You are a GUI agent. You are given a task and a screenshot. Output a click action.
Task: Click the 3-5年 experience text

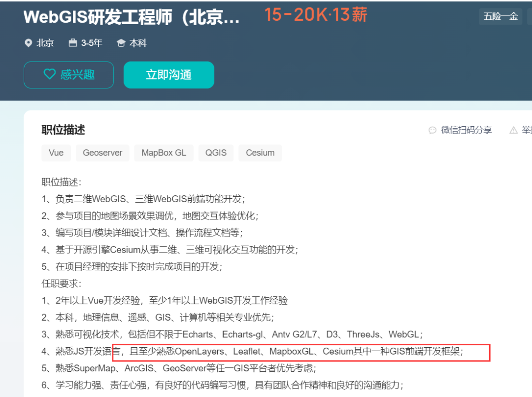tap(92, 43)
